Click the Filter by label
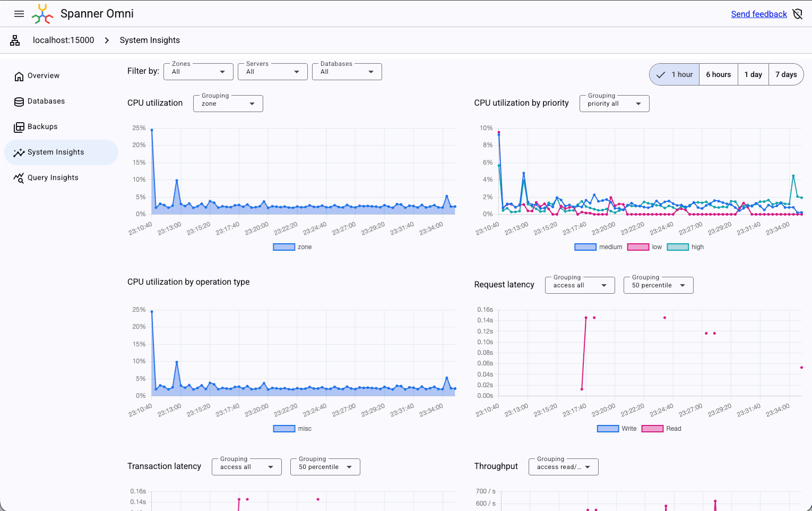The image size is (812, 511). point(143,71)
